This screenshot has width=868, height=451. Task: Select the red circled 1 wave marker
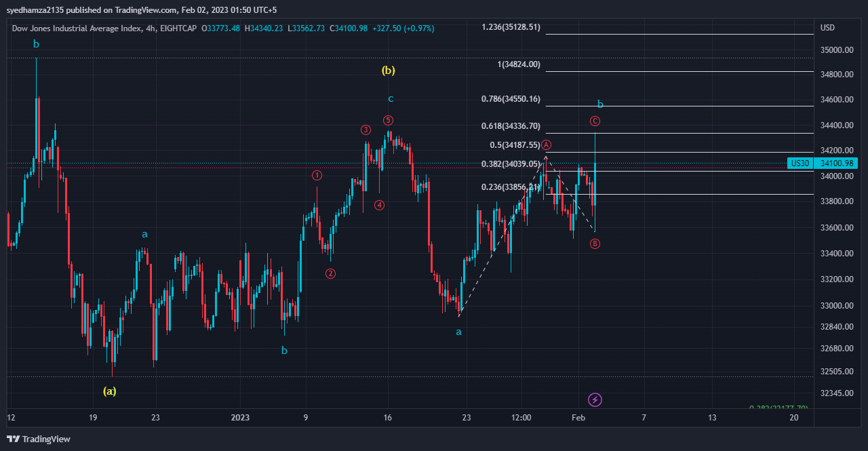[317, 175]
